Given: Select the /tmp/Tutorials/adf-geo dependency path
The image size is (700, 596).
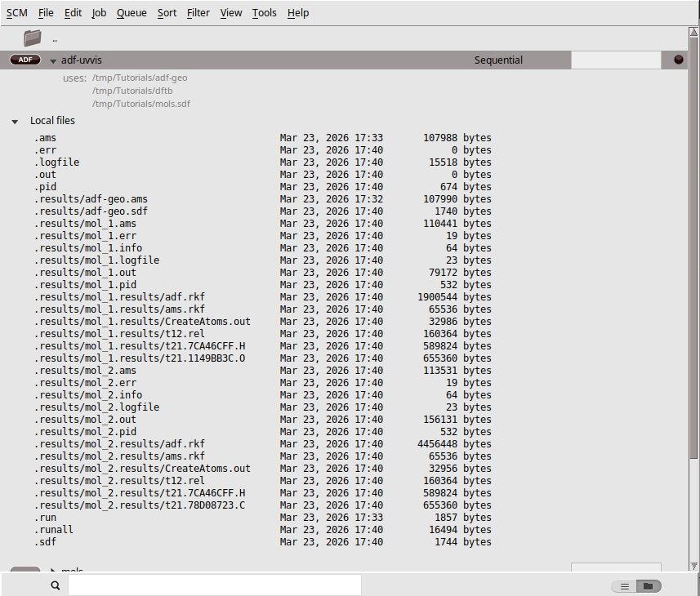Looking at the screenshot, I should [x=139, y=78].
